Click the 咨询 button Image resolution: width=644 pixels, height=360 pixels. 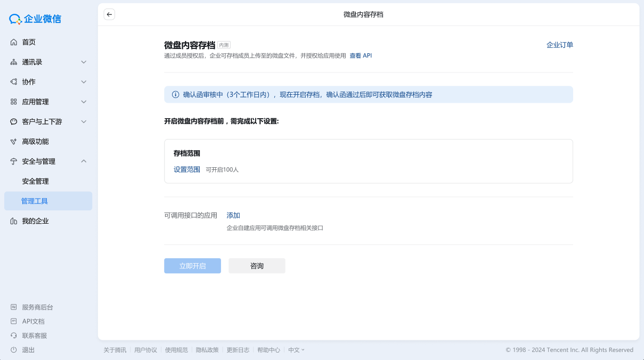coord(257,266)
